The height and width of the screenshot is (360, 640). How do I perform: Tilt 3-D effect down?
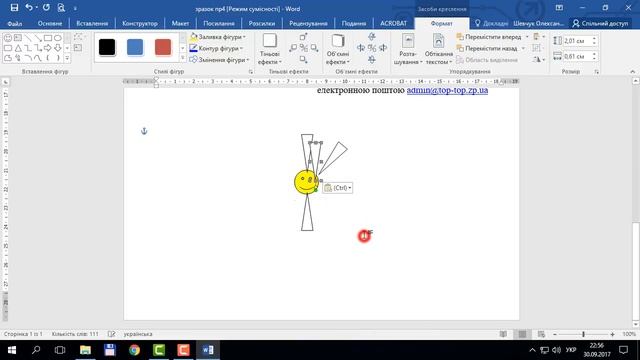click(371, 60)
